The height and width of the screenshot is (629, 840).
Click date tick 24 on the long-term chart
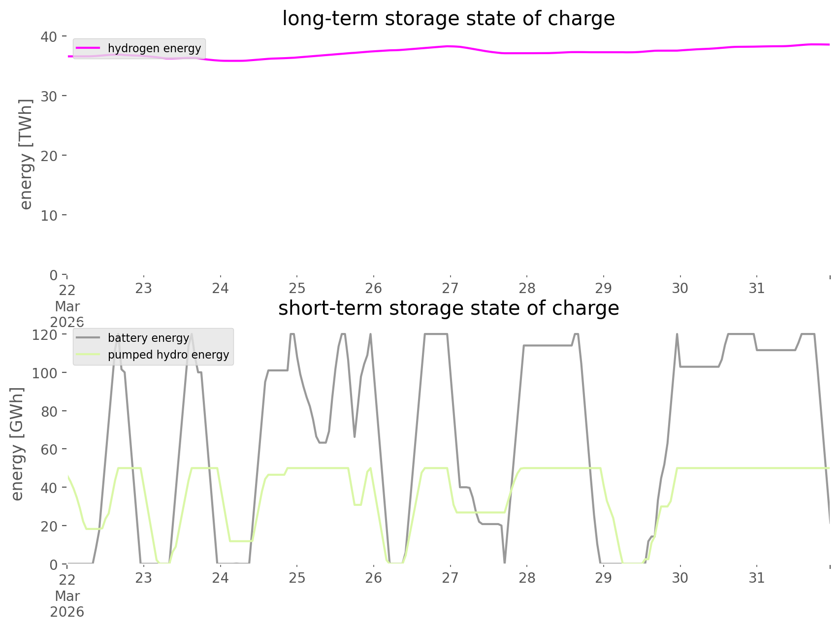click(x=220, y=288)
